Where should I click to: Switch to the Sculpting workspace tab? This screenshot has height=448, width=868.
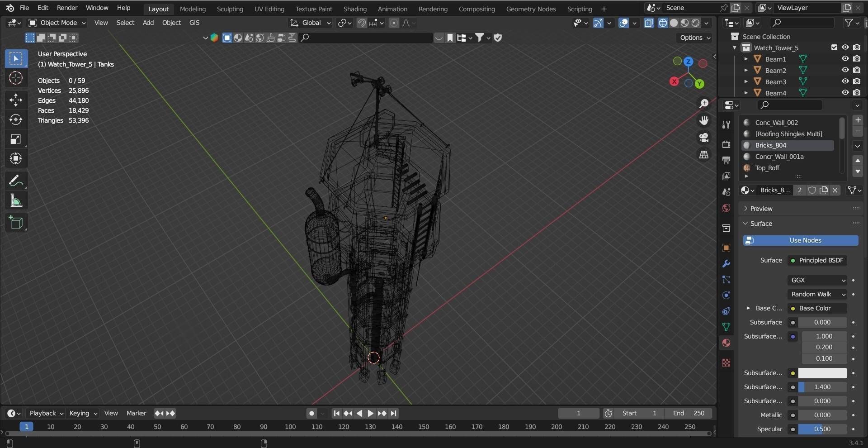pos(230,9)
